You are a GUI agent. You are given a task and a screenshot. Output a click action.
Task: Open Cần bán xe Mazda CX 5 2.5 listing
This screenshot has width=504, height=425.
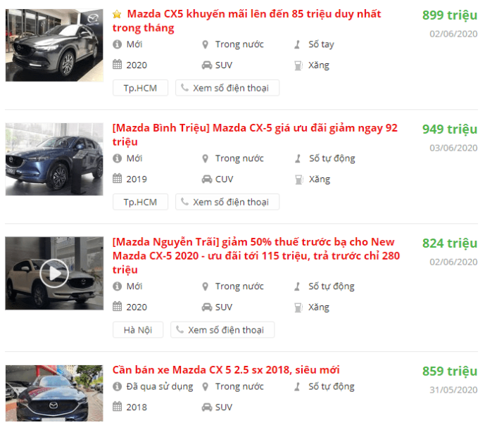226,369
